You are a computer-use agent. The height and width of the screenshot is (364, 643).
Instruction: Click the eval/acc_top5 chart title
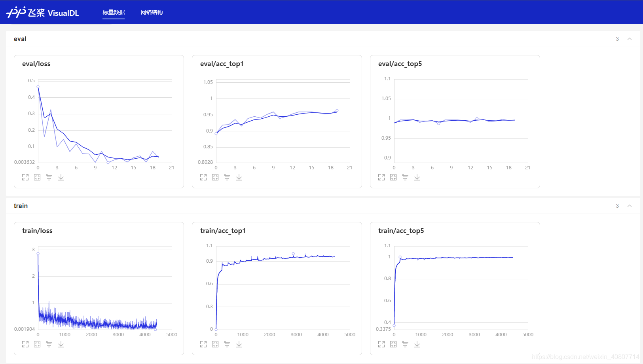[x=400, y=64]
